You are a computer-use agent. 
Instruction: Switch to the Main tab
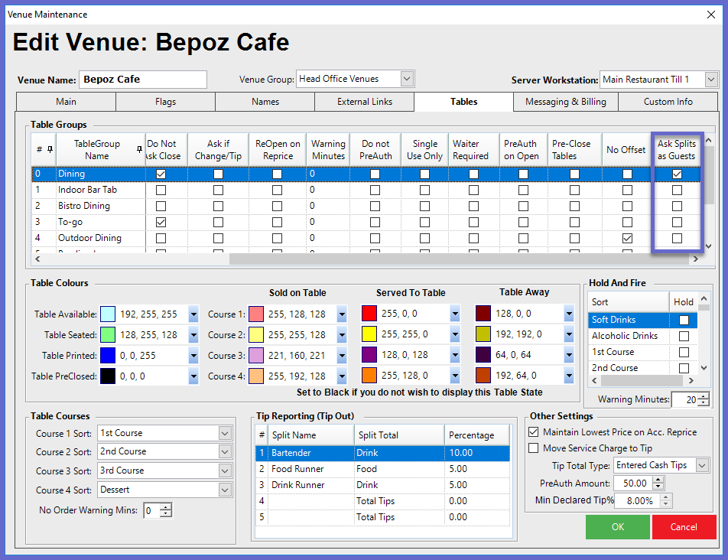pos(66,102)
